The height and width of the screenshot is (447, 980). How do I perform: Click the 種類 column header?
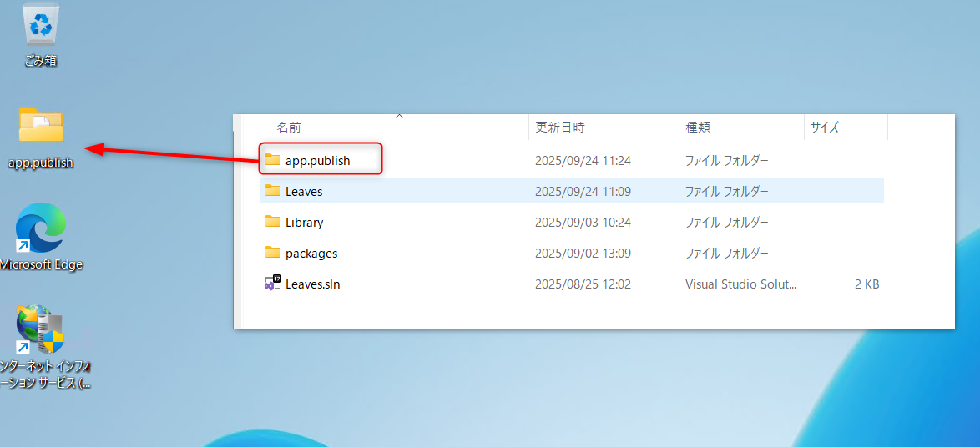click(698, 128)
